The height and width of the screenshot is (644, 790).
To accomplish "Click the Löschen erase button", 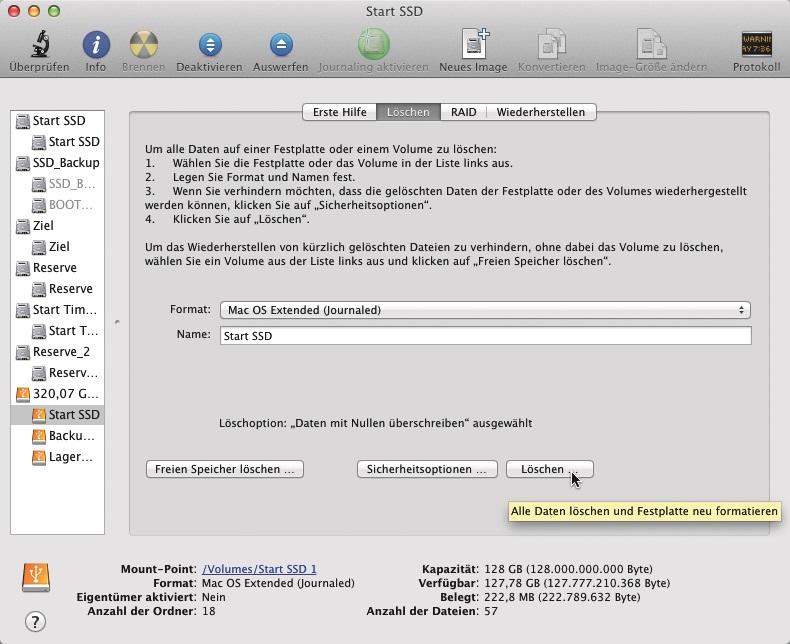I will (x=550, y=469).
